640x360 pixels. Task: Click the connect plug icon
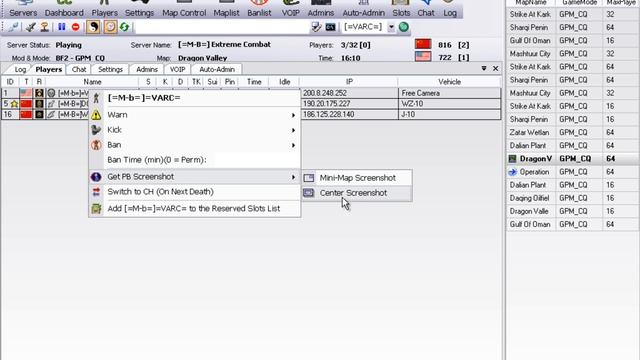pyautogui.click(x=13, y=27)
